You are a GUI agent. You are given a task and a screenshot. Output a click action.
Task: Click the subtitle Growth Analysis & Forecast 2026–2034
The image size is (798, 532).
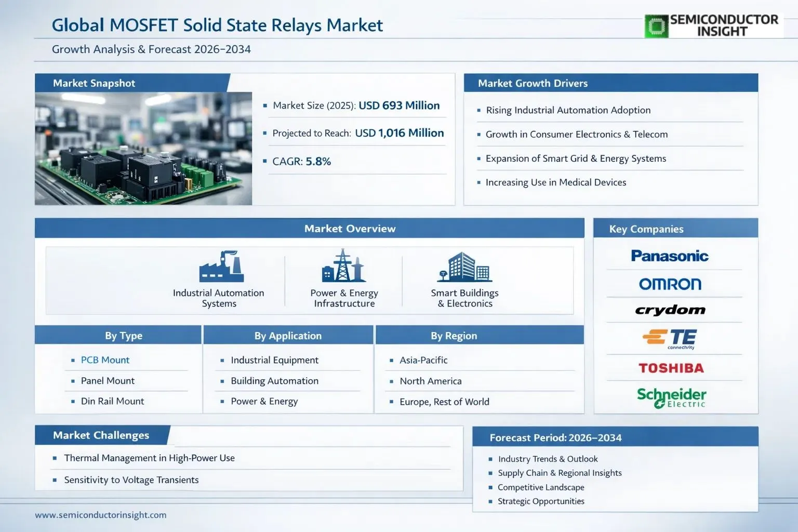[x=151, y=49]
